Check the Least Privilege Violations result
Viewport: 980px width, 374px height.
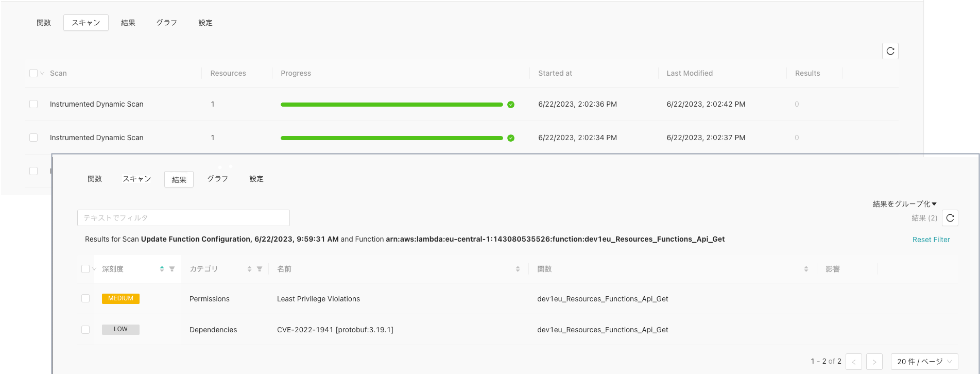(x=85, y=298)
